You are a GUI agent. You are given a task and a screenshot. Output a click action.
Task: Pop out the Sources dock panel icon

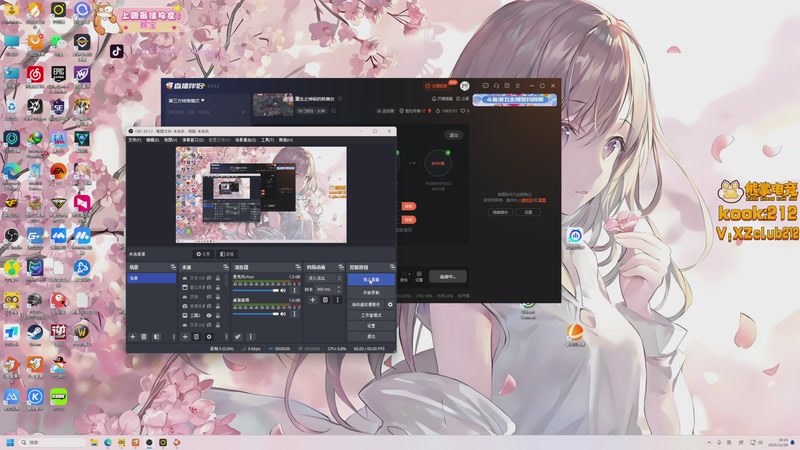coord(226,267)
